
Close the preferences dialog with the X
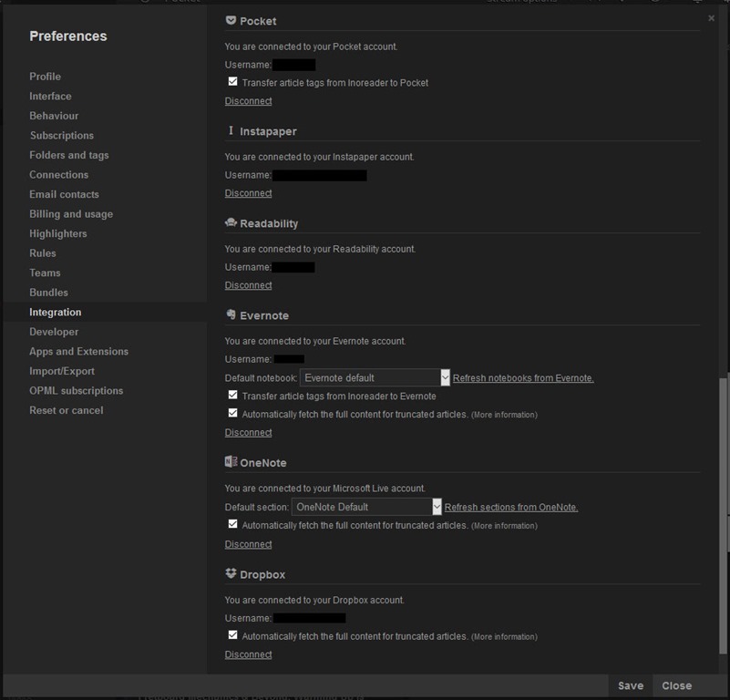point(711,18)
